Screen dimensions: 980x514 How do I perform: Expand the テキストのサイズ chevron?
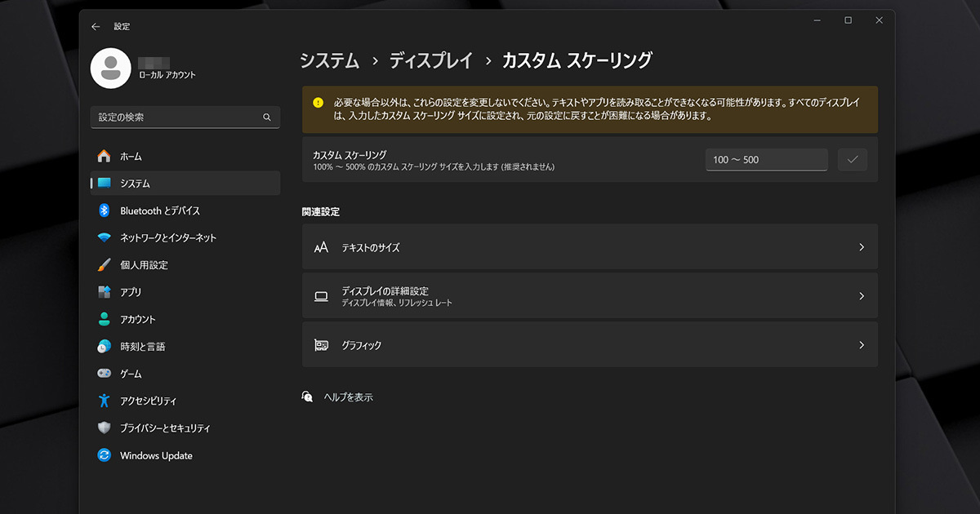pos(862,247)
